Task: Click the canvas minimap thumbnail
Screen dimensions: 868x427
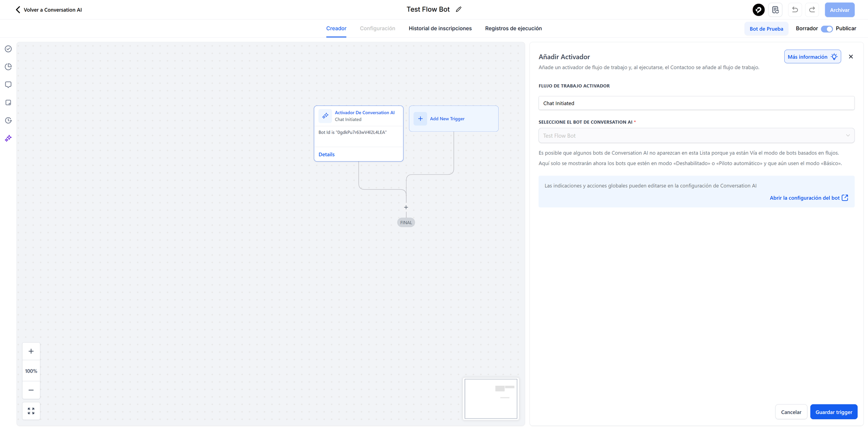Action: pos(491,399)
